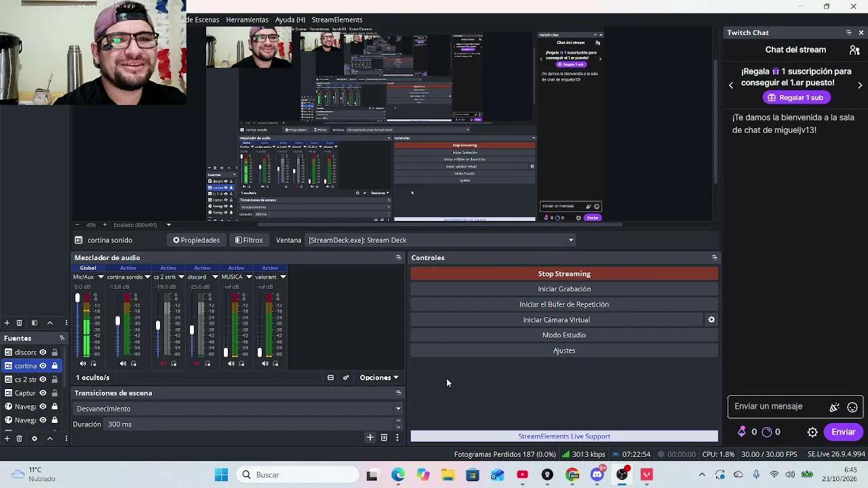This screenshot has height=488, width=868.
Task: Open virtual camera settings gear
Action: (711, 320)
